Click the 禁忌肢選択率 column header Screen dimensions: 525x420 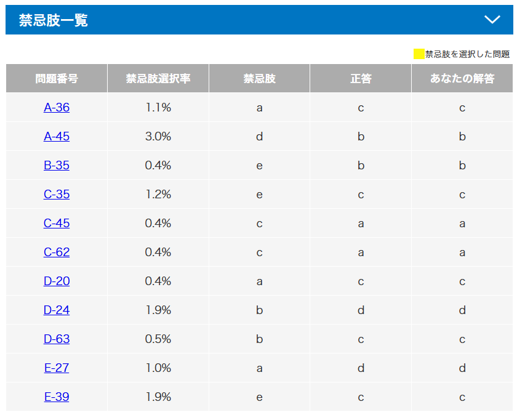point(158,79)
